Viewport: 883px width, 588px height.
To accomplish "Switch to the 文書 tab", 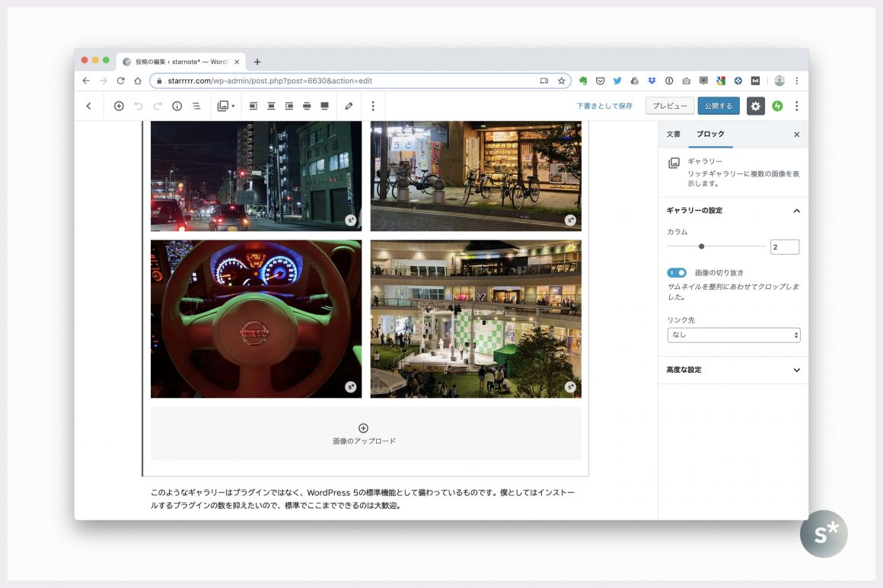I will (x=674, y=134).
